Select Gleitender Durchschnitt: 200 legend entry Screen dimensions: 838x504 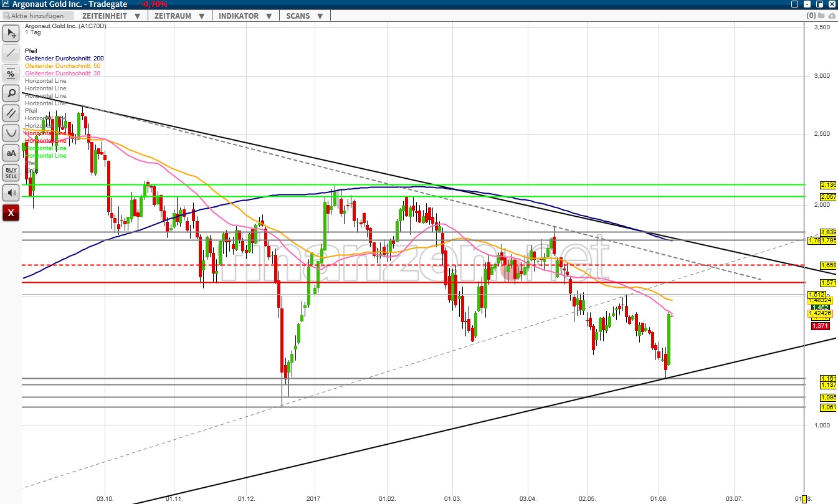pyautogui.click(x=64, y=58)
